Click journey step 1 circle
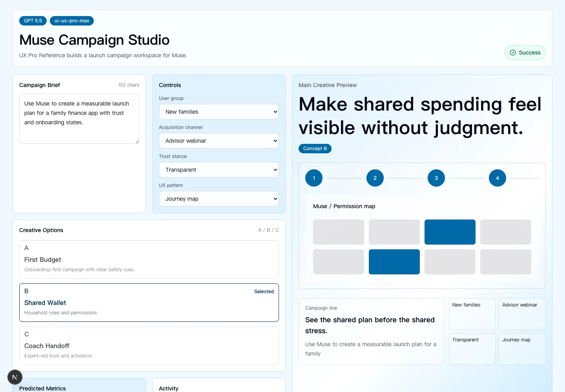Viewport: 565px width, 392px height. click(314, 178)
